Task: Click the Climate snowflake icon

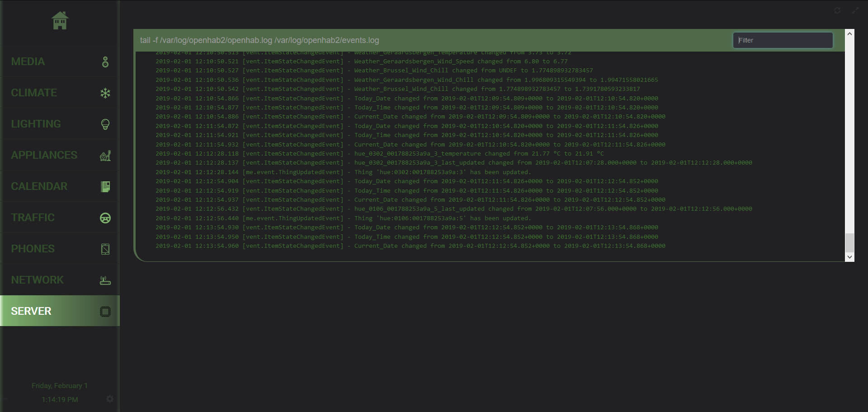Action: [x=105, y=93]
